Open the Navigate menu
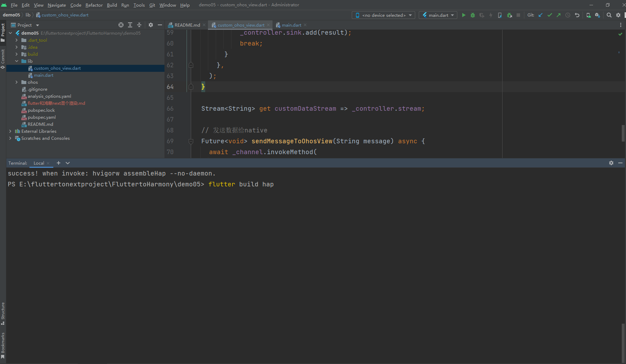Viewport: 626px width, 364px height. (x=57, y=5)
